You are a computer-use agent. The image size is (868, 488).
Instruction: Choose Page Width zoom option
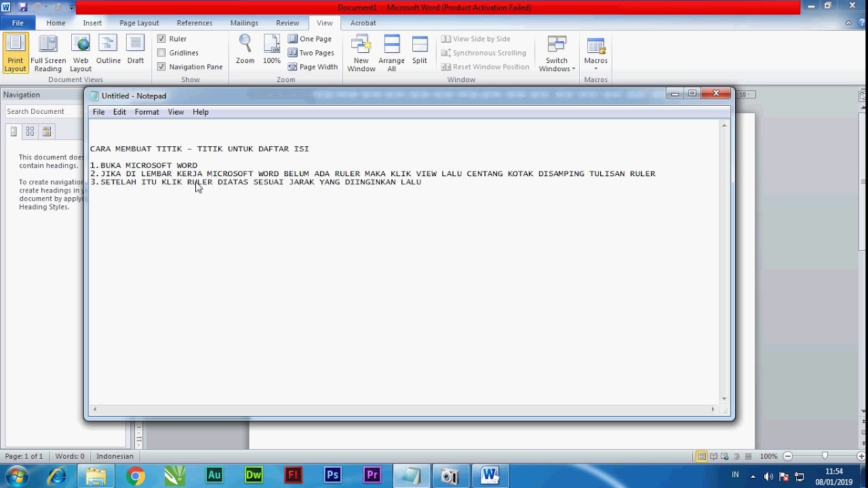(x=313, y=67)
